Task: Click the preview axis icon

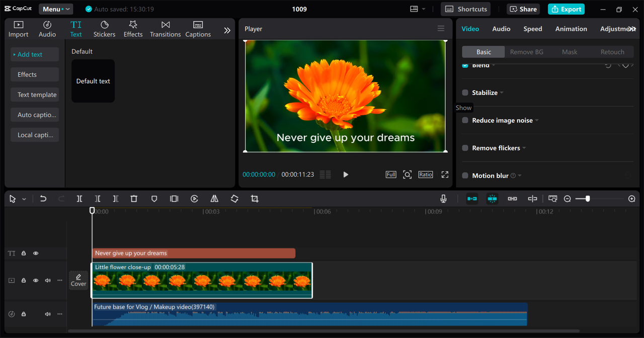Action: [x=532, y=199]
